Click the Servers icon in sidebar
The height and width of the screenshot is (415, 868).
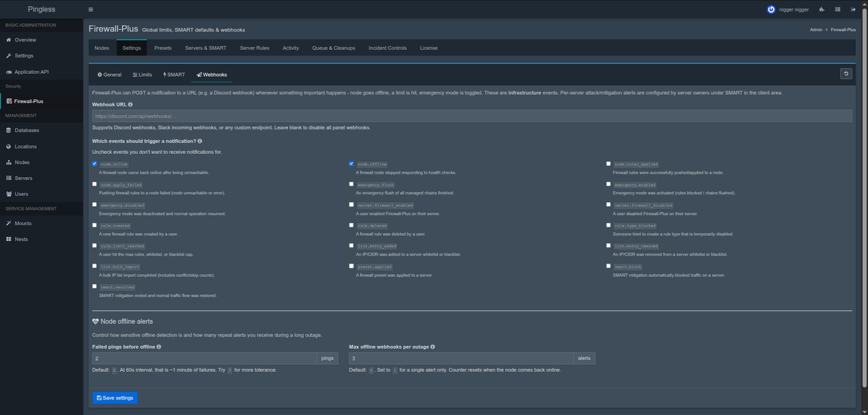click(9, 178)
